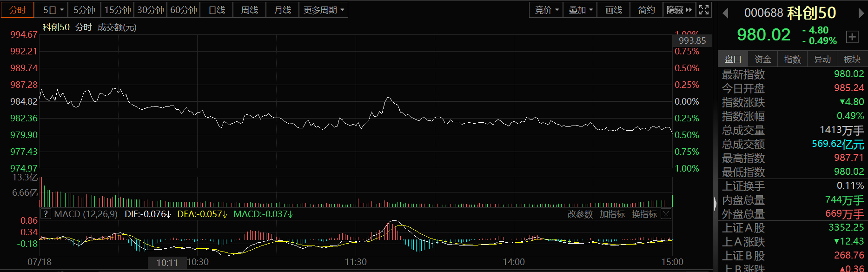Image resolution: width=868 pixels, height=272 pixels.
Task: Click the 总成交量 1413万手 value
Action: pyautogui.click(x=841, y=130)
